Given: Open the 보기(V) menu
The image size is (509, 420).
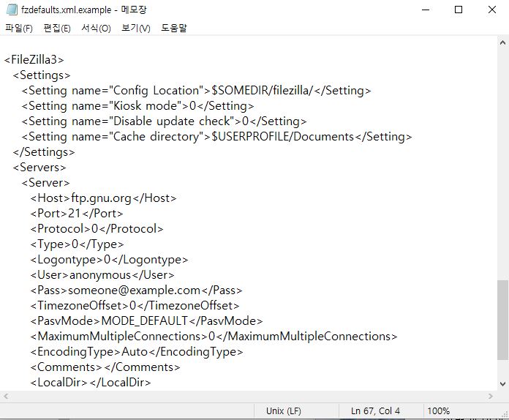Looking at the screenshot, I should 136,29.
